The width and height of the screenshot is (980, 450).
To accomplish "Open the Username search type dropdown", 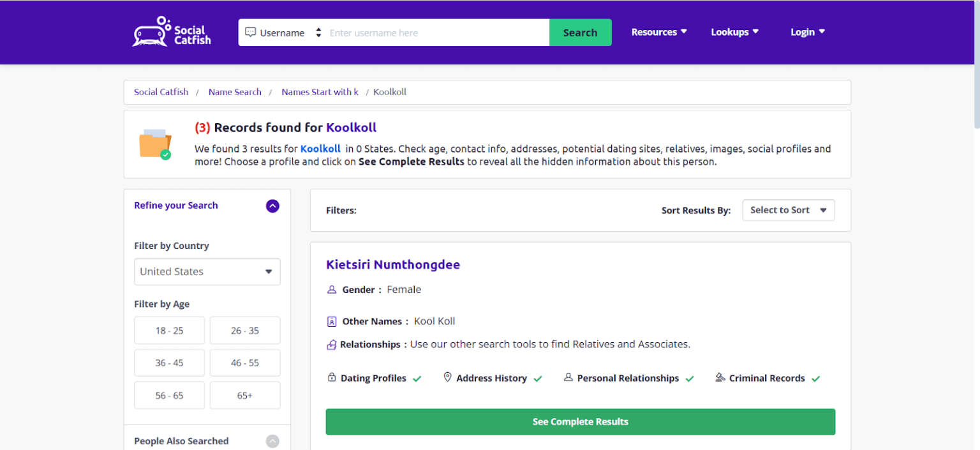I will (283, 33).
